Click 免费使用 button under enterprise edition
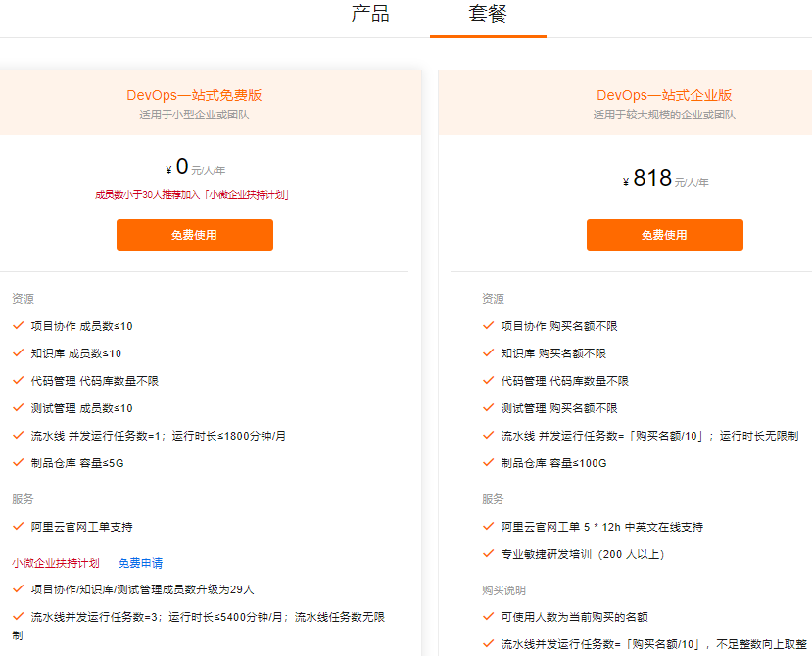Image resolution: width=812 pixels, height=656 pixels. 664,235
